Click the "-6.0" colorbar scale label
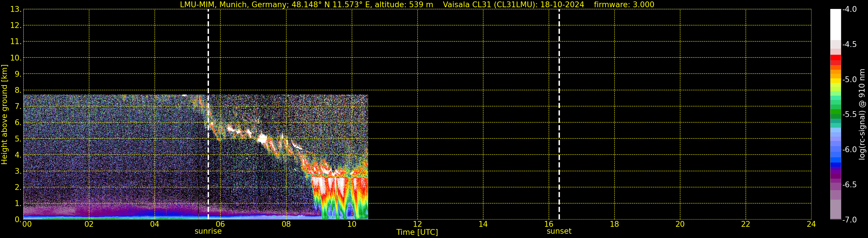This screenshot has width=868, height=238. 849,149
